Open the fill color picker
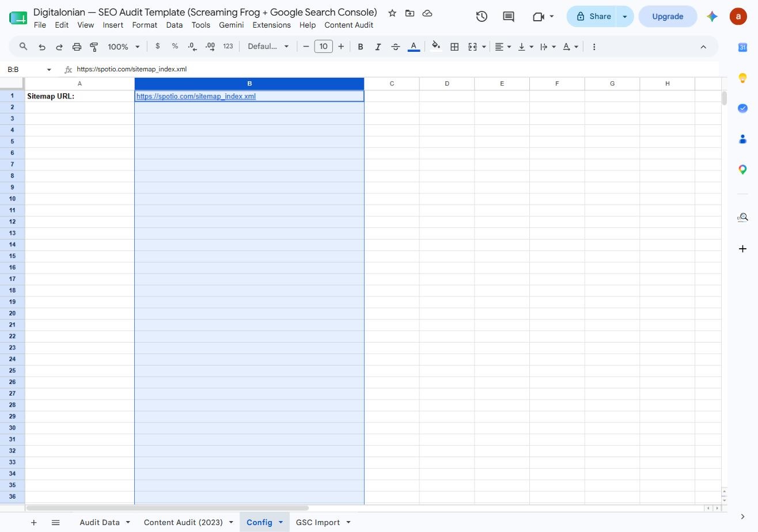This screenshot has width=758, height=532. [x=436, y=47]
